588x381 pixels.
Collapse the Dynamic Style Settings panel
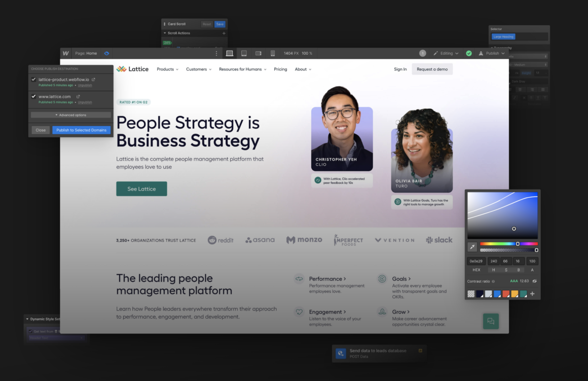27,319
